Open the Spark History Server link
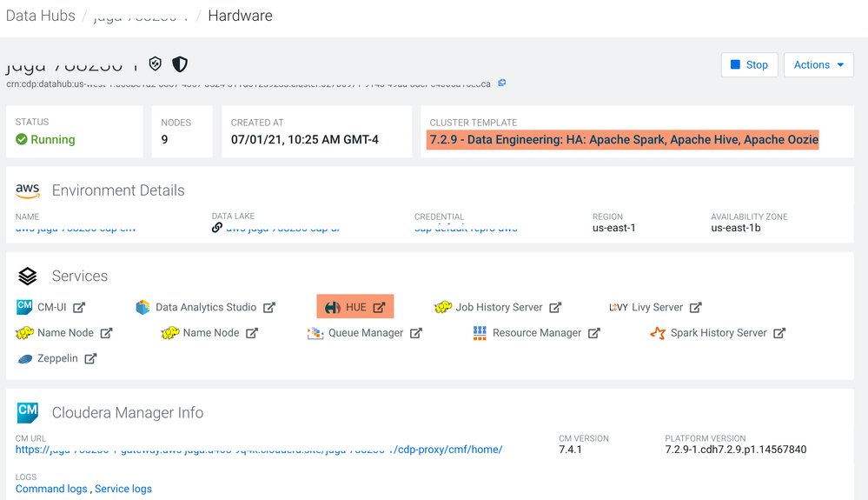The height and width of the screenshot is (500, 868). 719,333
